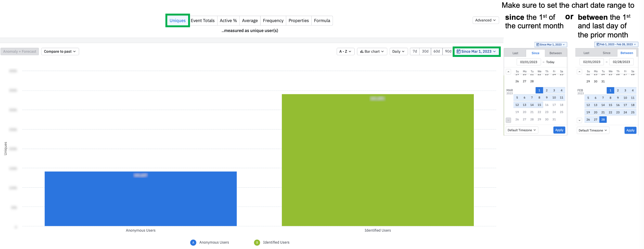Image resolution: width=644 pixels, height=249 pixels.
Task: Expand the Advanced dropdown
Action: click(486, 20)
